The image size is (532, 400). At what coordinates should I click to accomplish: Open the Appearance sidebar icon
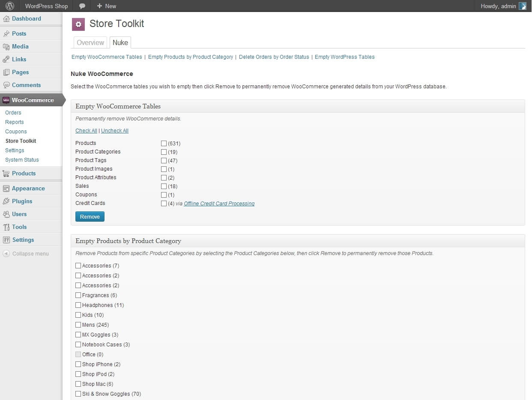pyautogui.click(x=6, y=188)
